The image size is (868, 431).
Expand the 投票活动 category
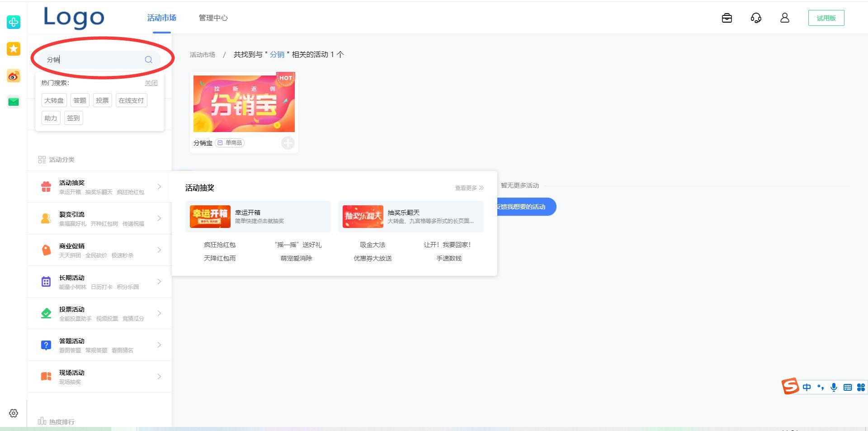click(99, 313)
